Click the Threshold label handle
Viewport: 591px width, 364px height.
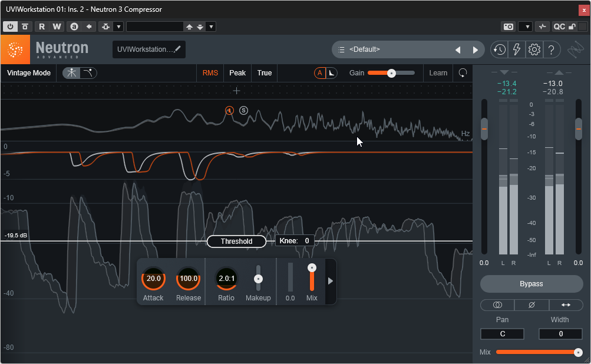coord(236,241)
